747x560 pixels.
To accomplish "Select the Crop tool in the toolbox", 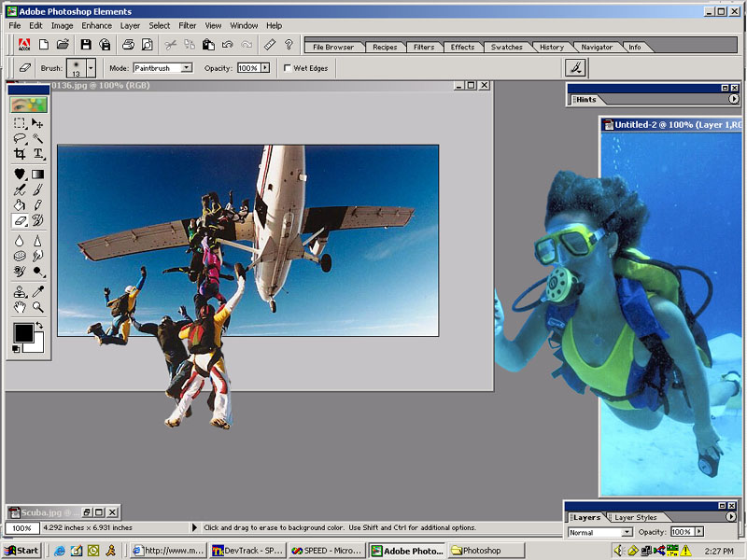I will 20,154.
